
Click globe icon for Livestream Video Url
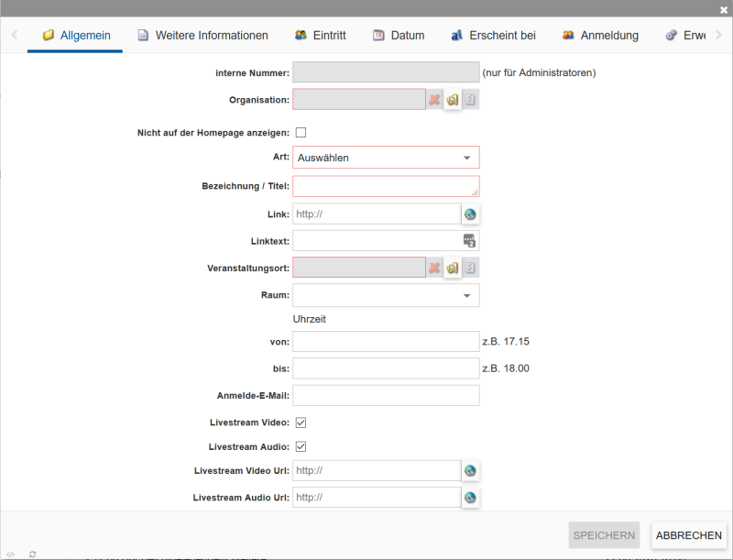click(470, 471)
